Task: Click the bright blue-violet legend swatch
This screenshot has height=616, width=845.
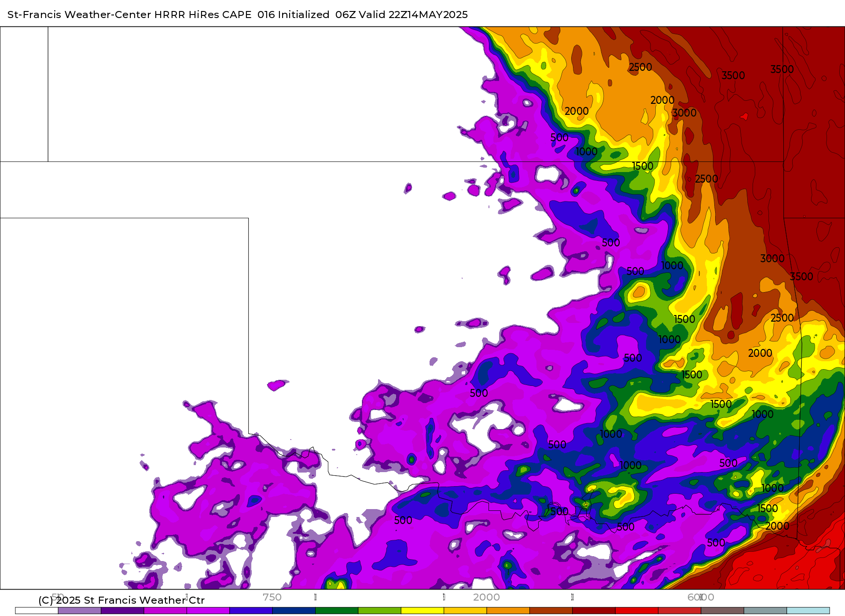Action: pos(251,611)
